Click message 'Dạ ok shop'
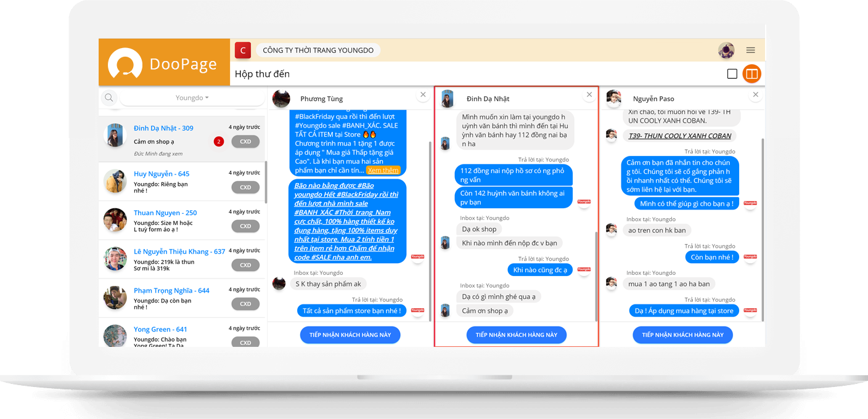The image size is (868, 419). [x=479, y=229]
